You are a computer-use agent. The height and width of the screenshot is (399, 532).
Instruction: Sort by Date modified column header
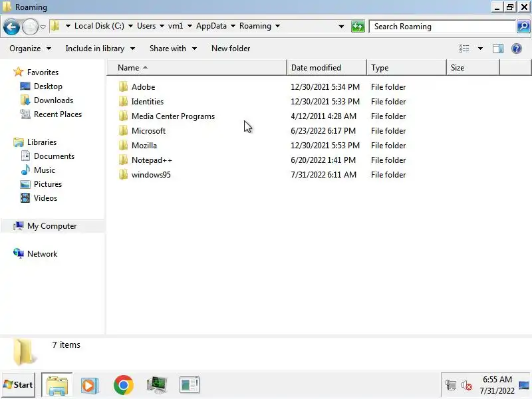tap(327, 68)
